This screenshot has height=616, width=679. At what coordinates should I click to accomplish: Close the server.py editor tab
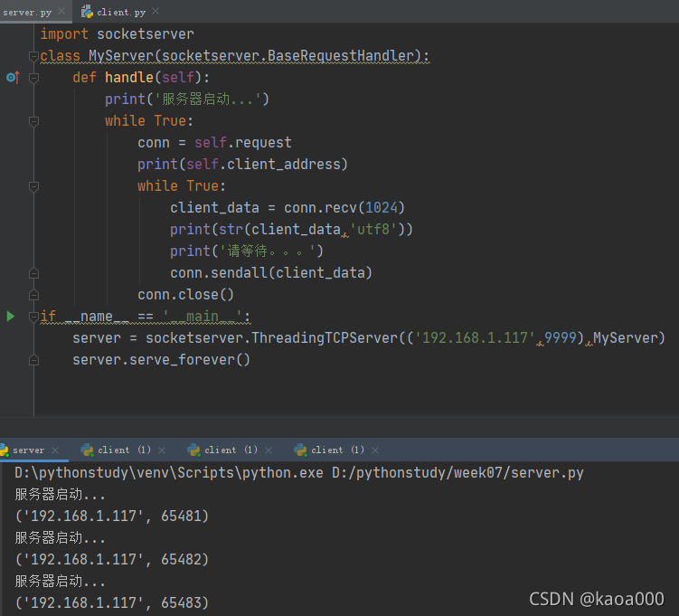tap(61, 11)
